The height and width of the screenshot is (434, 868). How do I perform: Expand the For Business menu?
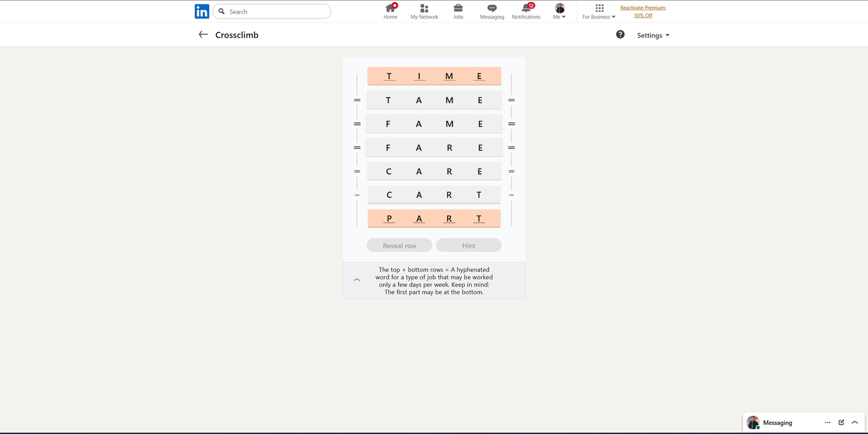point(599,11)
